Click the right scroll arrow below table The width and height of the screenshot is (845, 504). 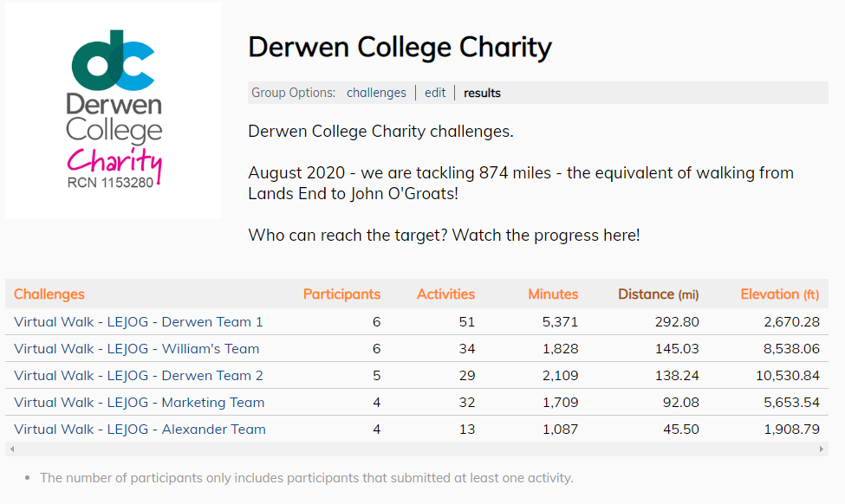pyautogui.click(x=822, y=449)
